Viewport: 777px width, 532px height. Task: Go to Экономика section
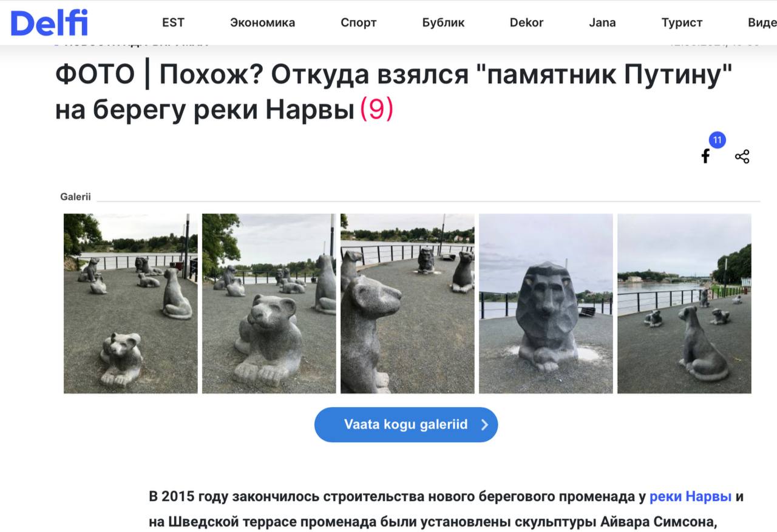tap(262, 22)
